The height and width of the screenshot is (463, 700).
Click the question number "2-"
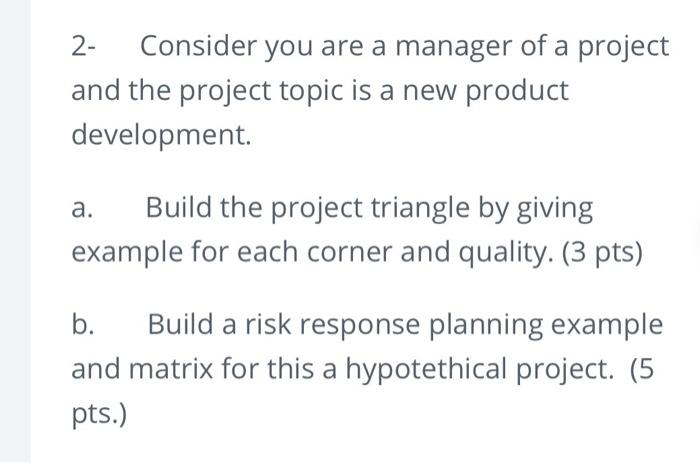pyautogui.click(x=84, y=46)
